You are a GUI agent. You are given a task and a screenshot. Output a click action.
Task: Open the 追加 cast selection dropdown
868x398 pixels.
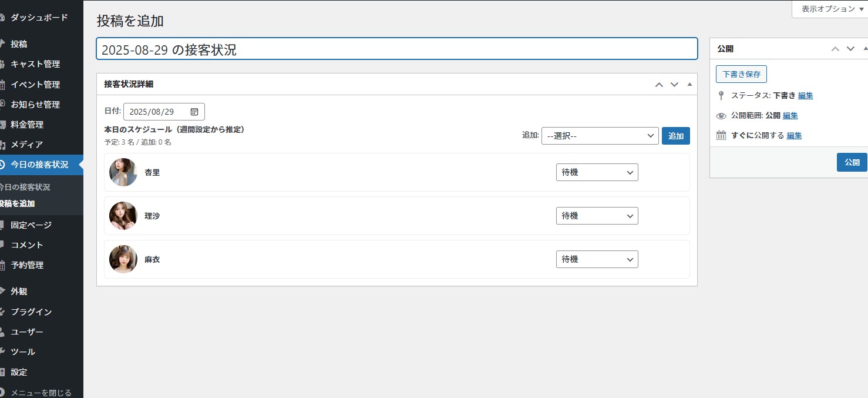[600, 136]
